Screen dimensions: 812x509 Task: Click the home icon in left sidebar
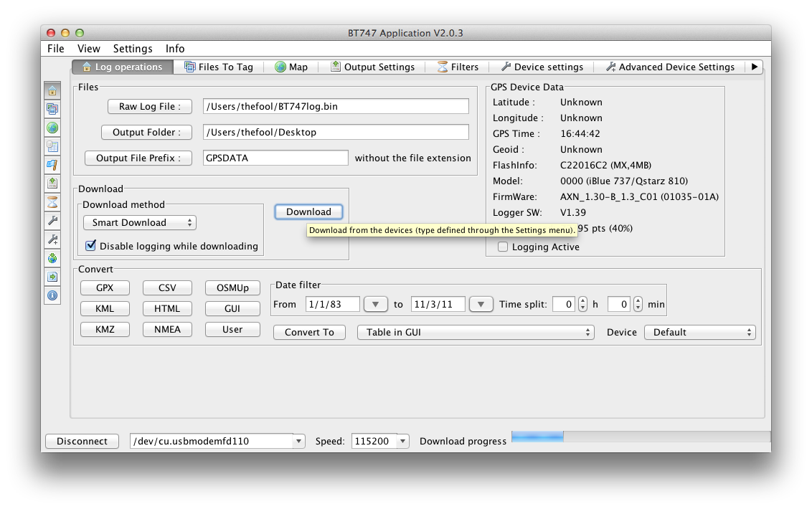pos(52,90)
